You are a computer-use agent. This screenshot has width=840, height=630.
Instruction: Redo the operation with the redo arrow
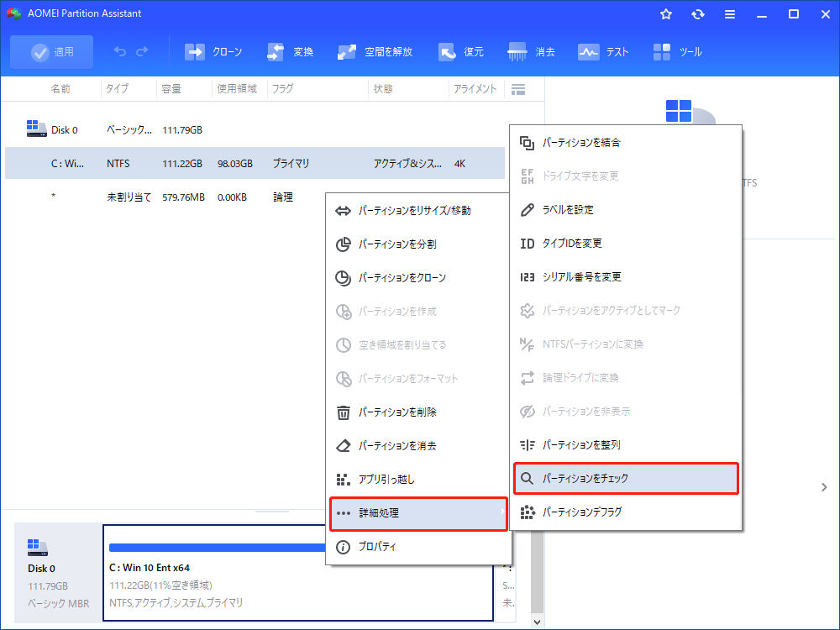[x=142, y=51]
